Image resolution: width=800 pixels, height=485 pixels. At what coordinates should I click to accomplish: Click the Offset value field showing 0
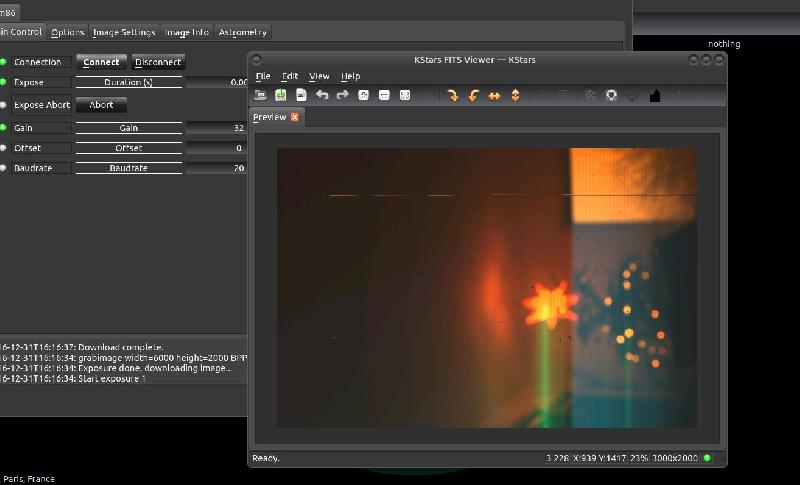click(x=217, y=148)
